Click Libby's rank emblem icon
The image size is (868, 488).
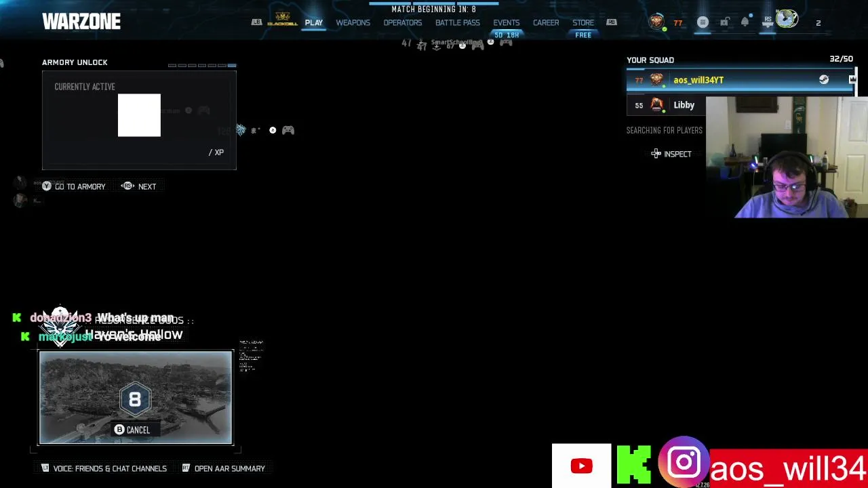pyautogui.click(x=656, y=105)
